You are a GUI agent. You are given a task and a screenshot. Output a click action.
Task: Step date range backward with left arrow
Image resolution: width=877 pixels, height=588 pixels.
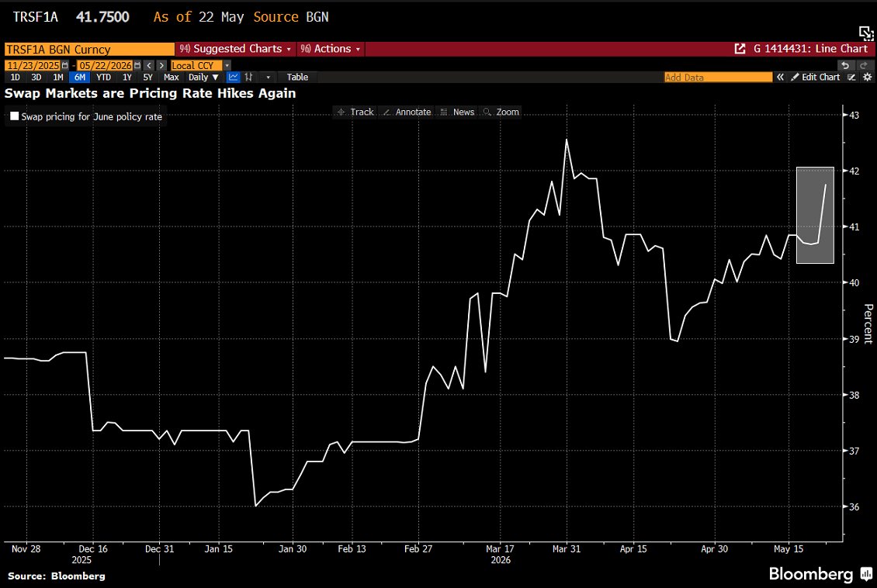pos(149,65)
